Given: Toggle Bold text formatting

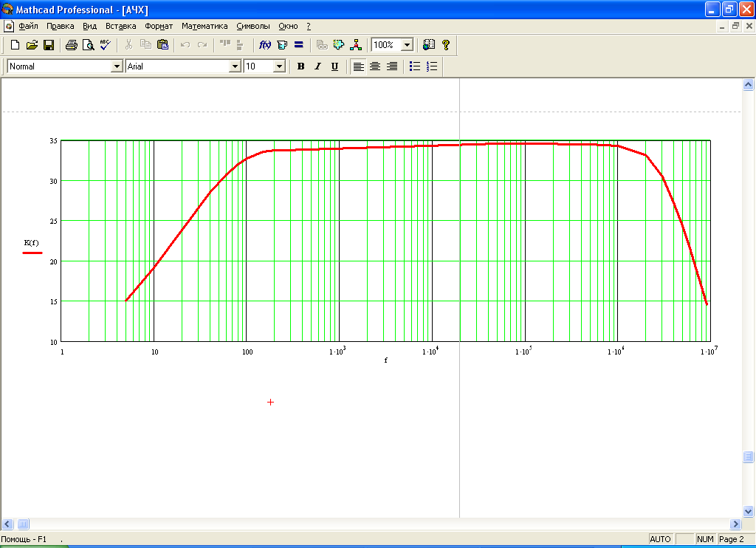Looking at the screenshot, I should pos(300,66).
